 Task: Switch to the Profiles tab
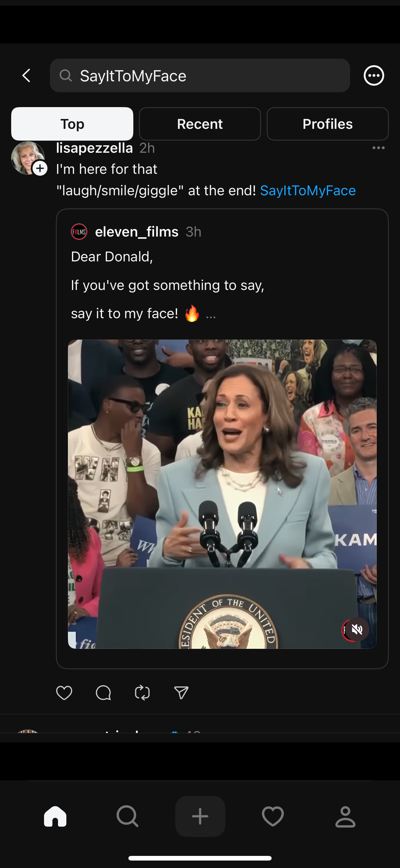point(328,124)
